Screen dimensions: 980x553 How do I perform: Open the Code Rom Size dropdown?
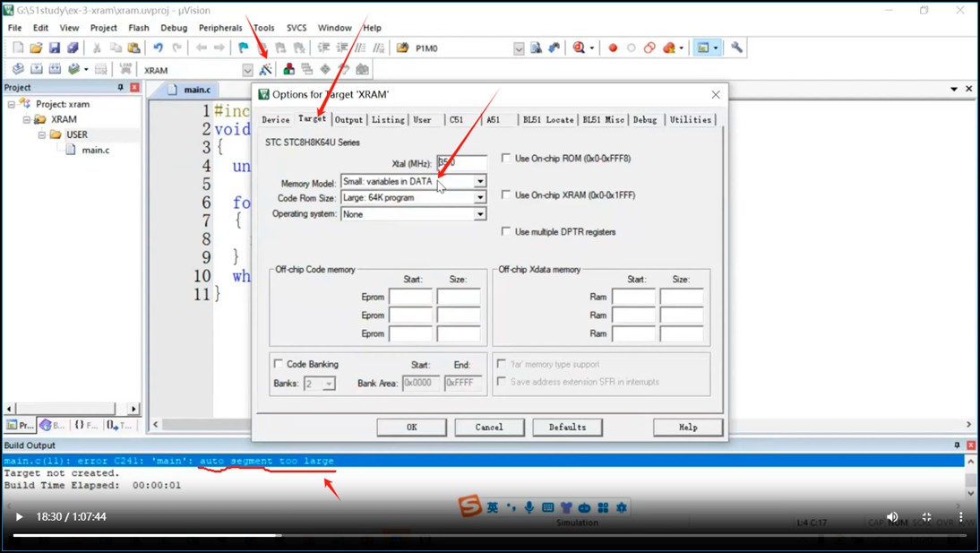coord(479,197)
